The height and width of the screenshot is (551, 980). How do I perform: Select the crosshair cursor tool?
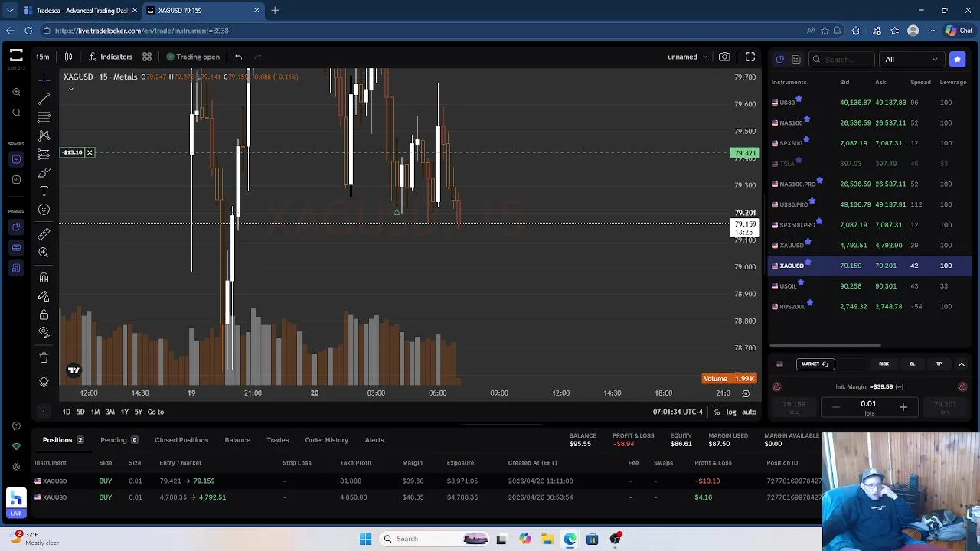[x=44, y=80]
